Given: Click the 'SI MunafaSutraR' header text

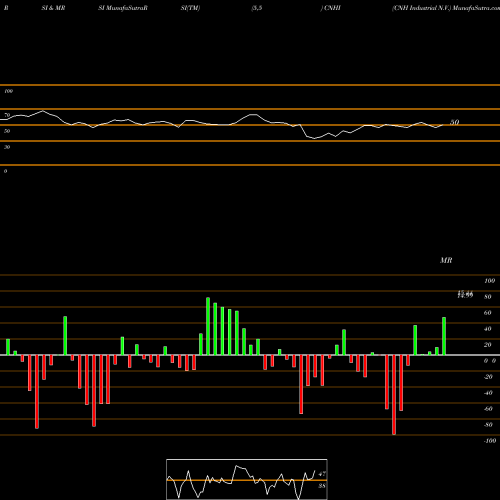Looking at the screenshot, I should (123, 8).
